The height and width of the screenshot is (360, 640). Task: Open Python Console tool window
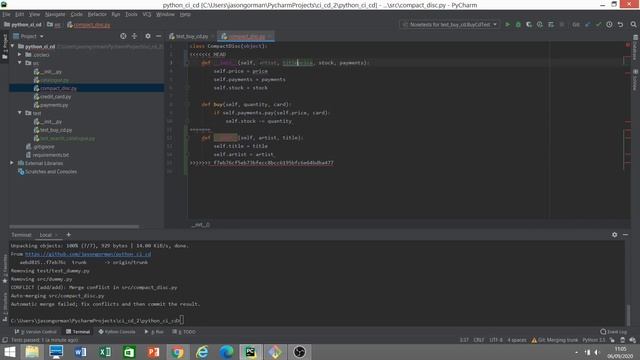[x=117, y=332]
